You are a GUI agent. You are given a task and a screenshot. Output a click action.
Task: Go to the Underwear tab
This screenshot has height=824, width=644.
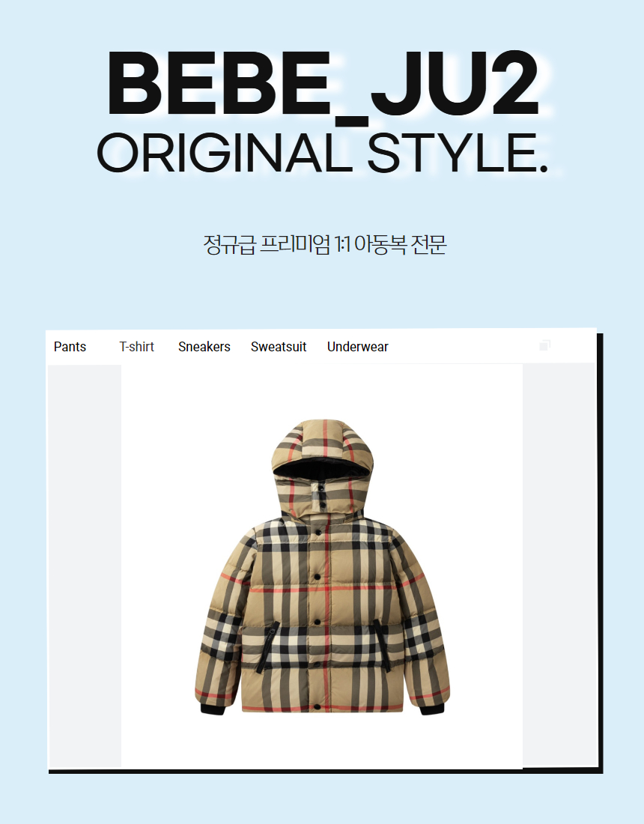pos(358,347)
